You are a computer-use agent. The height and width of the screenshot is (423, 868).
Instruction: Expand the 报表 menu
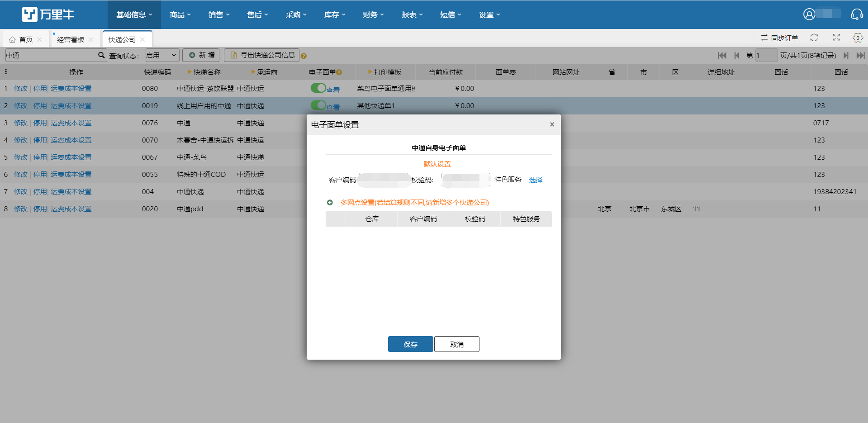coord(412,14)
